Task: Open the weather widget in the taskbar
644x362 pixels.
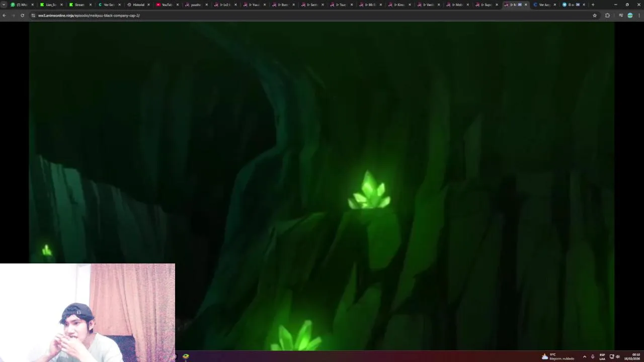Action: [558, 356]
